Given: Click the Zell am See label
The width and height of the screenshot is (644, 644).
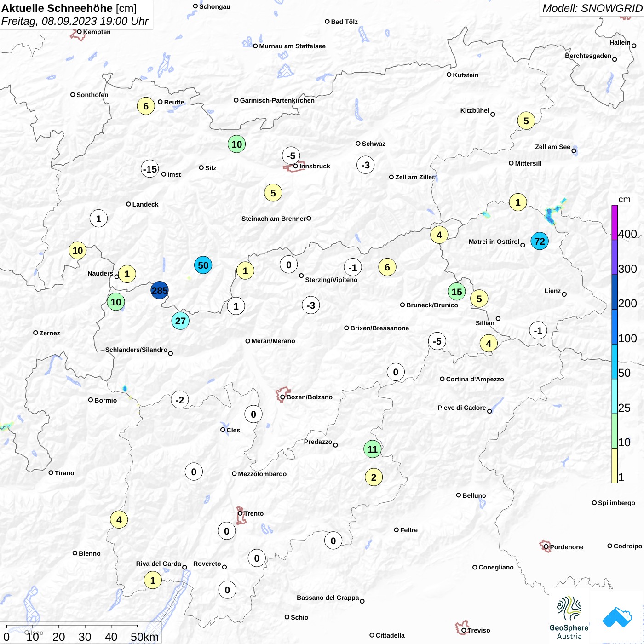Looking at the screenshot, I should pyautogui.click(x=552, y=147).
